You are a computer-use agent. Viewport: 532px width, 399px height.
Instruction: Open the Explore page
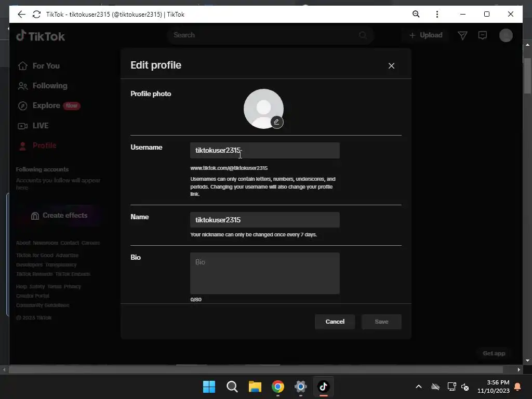(x=49, y=105)
